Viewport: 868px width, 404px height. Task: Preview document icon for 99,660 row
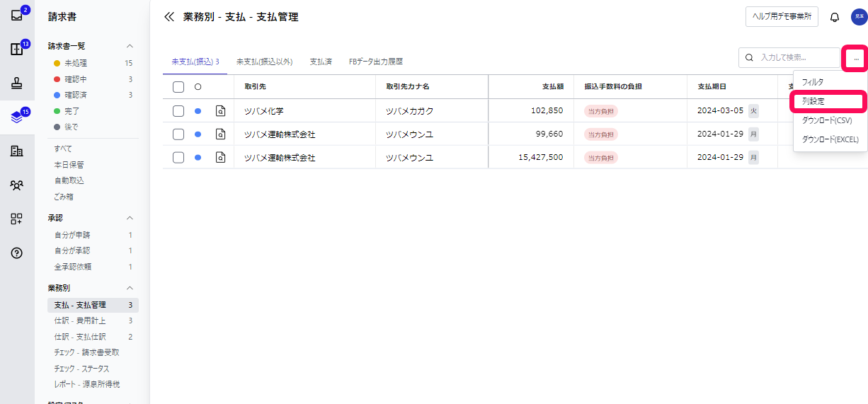point(220,134)
